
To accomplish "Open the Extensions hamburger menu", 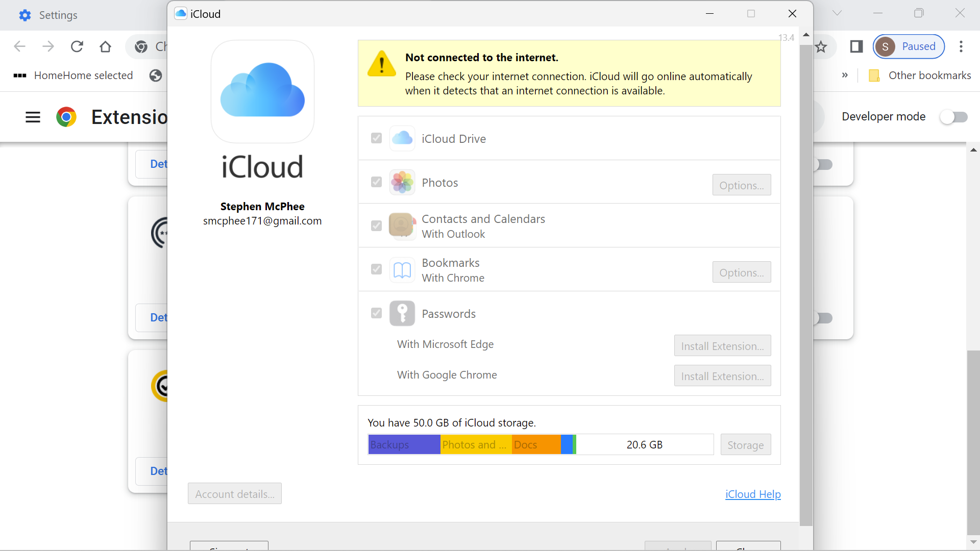I will coord(33,117).
